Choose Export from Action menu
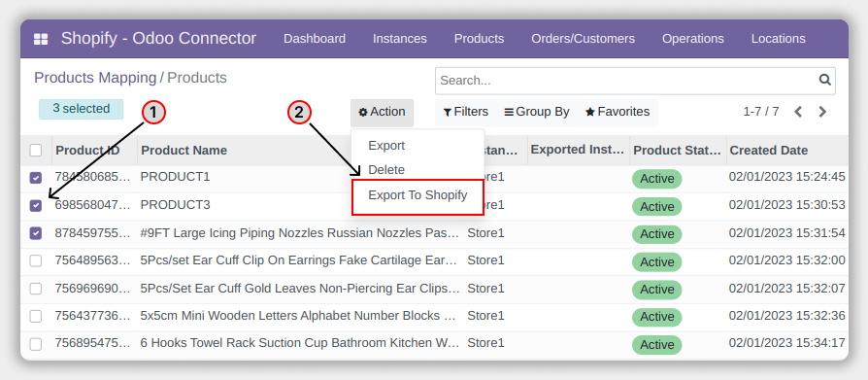Viewport: 868px width, 380px height. (x=386, y=146)
